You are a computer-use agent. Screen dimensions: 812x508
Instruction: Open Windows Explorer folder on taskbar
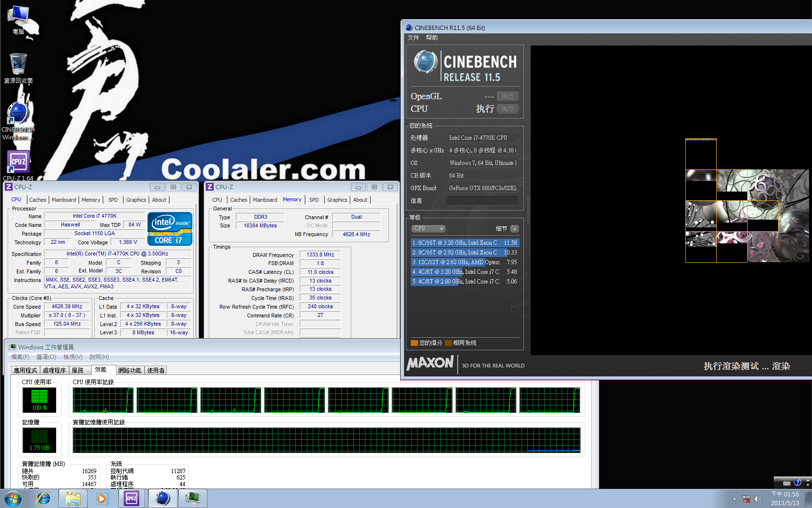click(73, 498)
